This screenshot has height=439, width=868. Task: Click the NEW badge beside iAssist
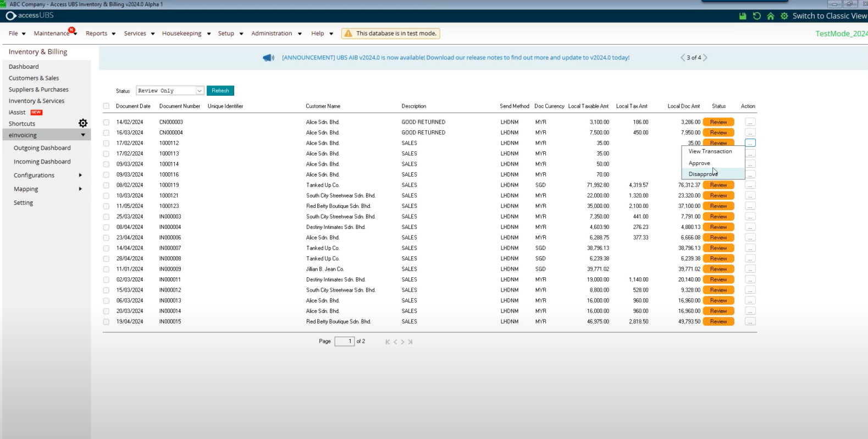pos(36,112)
